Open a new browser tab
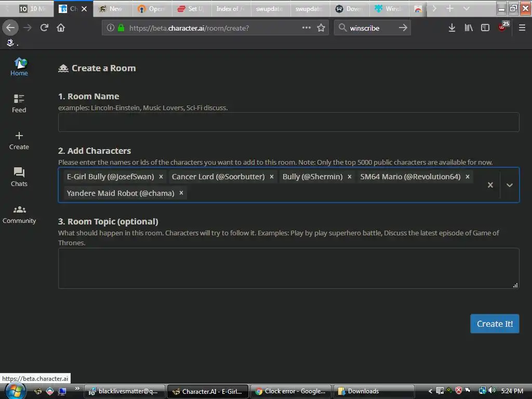Screen dimensions: 532x399 [x=450, y=8]
